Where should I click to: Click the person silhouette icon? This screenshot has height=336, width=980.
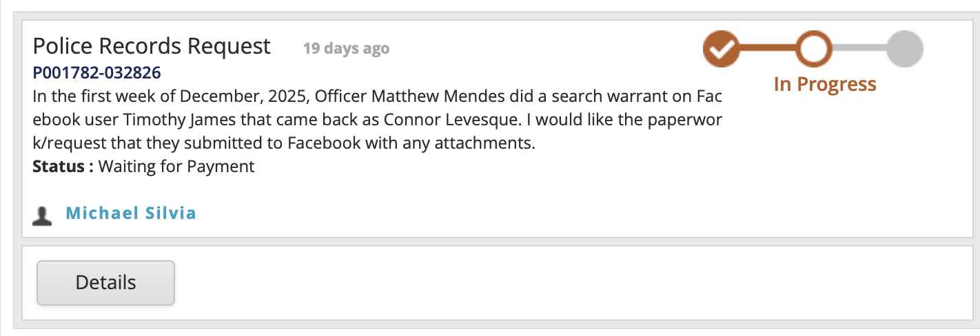pos(43,215)
